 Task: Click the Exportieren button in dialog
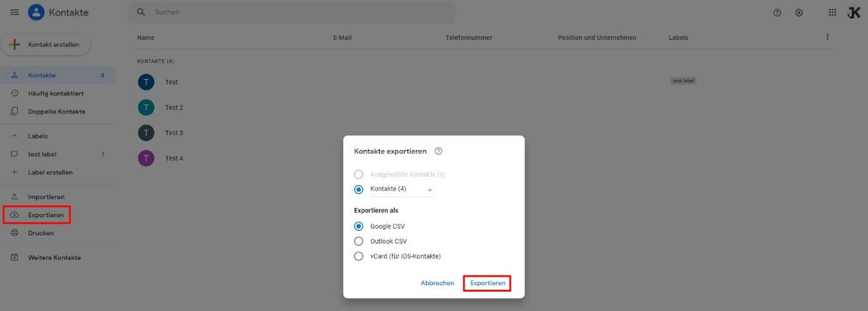click(487, 283)
